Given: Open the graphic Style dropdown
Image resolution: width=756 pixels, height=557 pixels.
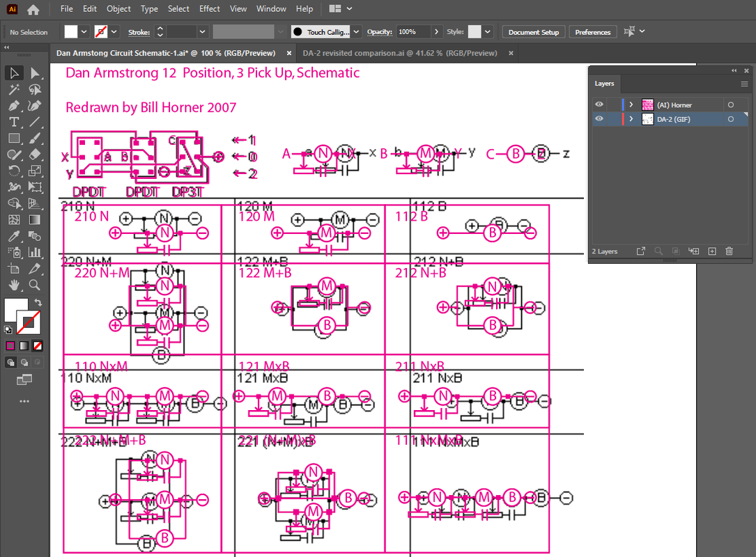Looking at the screenshot, I should coord(488,32).
